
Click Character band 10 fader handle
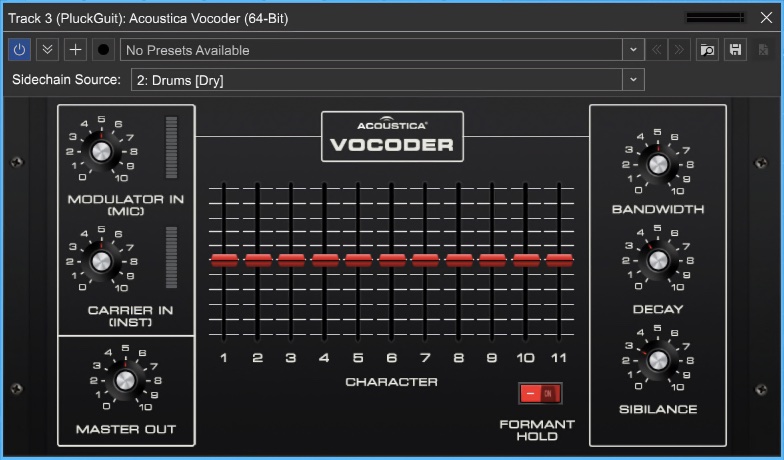526,260
